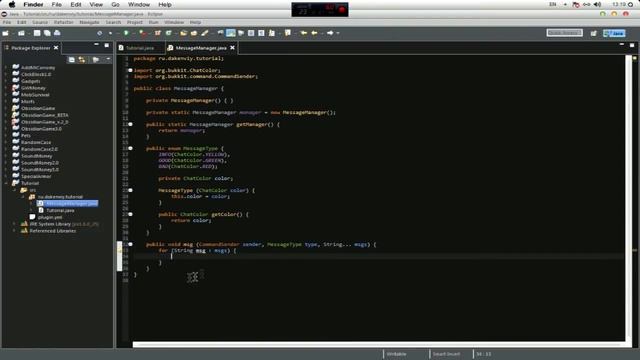Viewport: 640px width, 360px height.
Task: Click the Open Perspective icon
Action: coord(593,33)
